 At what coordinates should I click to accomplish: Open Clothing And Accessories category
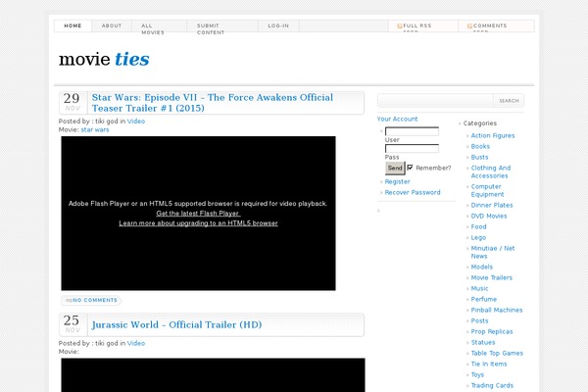pyautogui.click(x=491, y=171)
